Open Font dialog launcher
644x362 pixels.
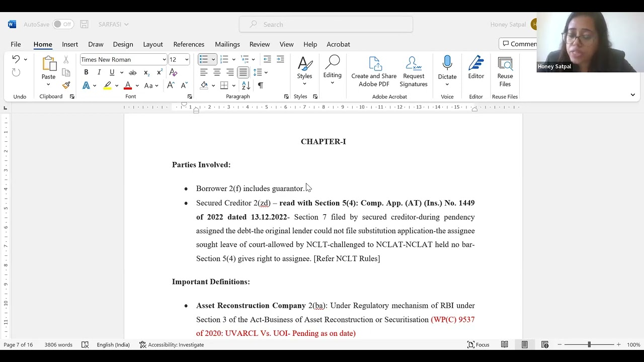tap(190, 97)
